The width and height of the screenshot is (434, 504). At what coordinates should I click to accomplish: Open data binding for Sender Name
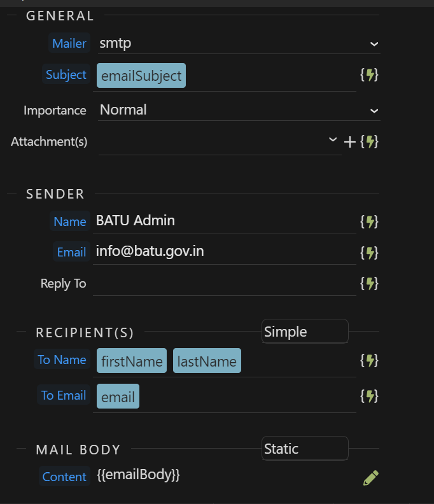click(x=369, y=221)
